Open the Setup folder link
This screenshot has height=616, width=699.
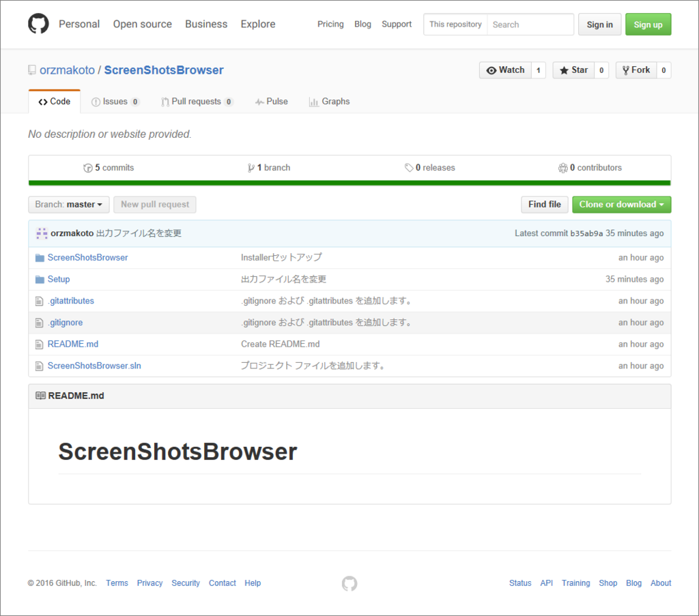59,279
